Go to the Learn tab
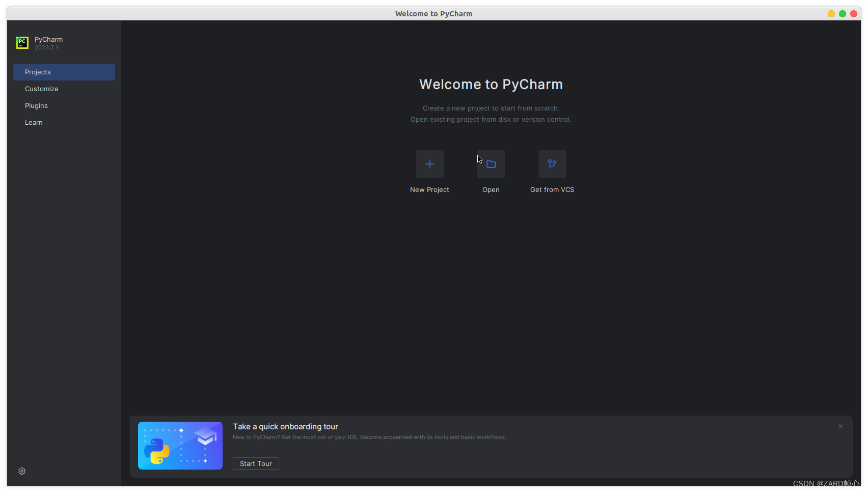This screenshot has height=493, width=868. [x=64, y=122]
